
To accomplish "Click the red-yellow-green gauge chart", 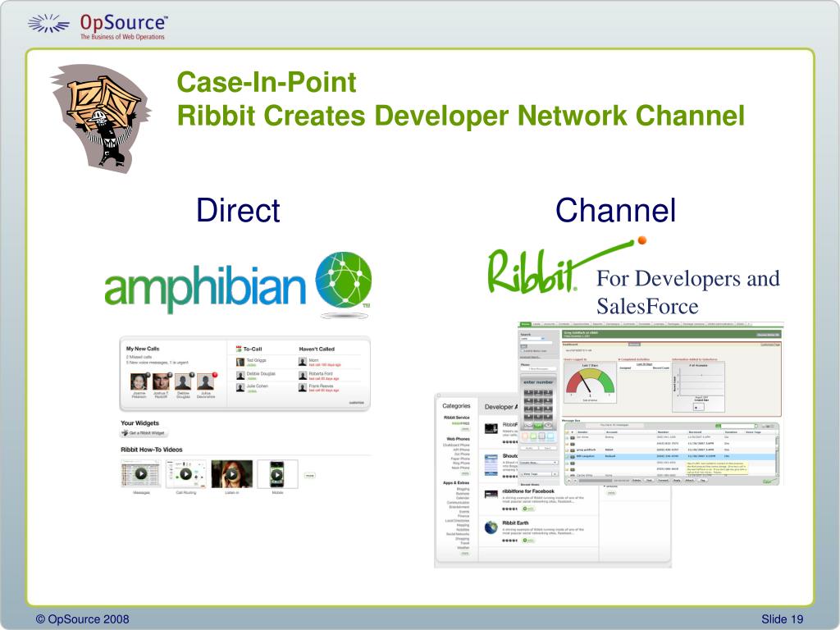I will pos(591,381).
